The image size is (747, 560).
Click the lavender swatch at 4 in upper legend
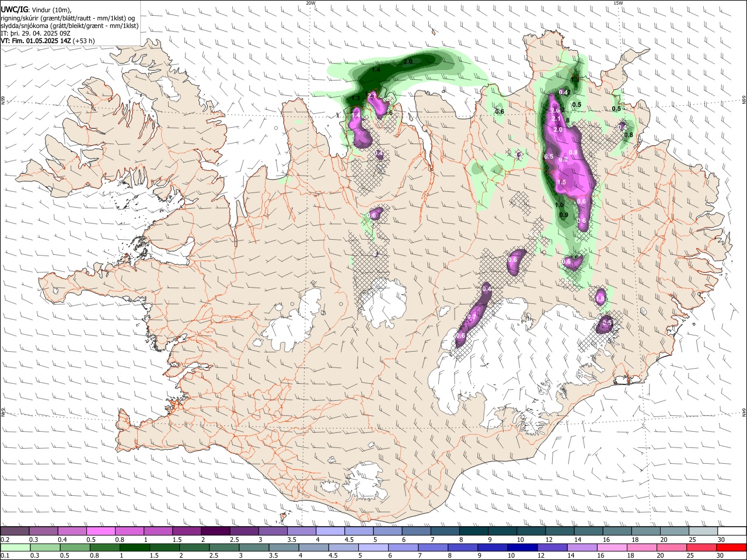tap(330, 531)
